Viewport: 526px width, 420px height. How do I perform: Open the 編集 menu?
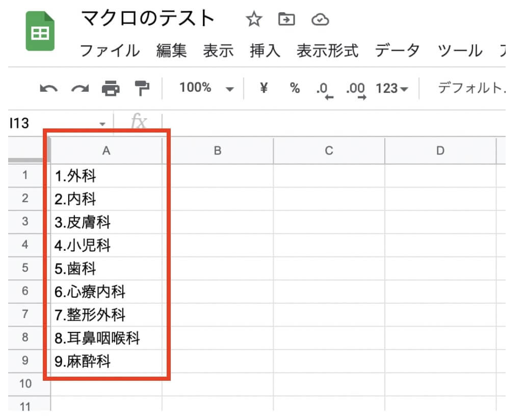point(171,51)
